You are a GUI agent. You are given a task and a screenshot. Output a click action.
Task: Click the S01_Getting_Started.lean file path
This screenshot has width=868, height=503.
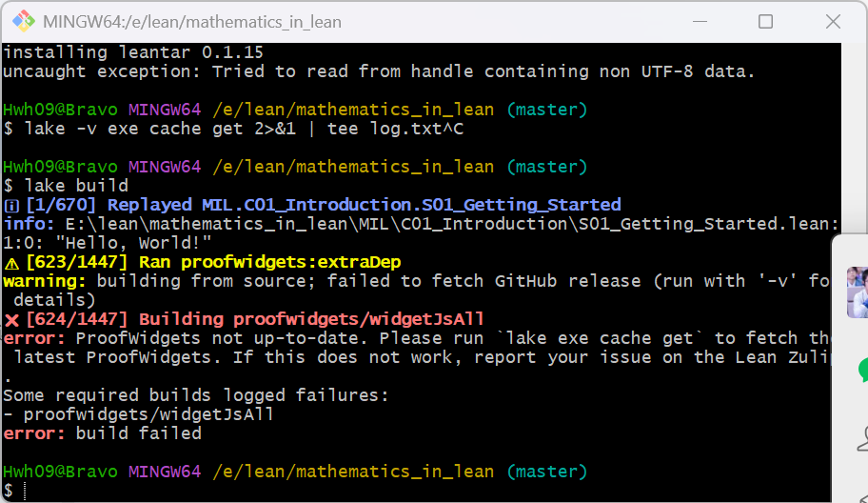(x=447, y=224)
